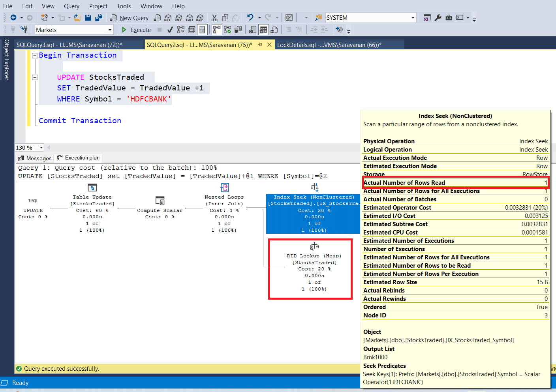
Task: Click the Save file icon
Action: [88, 18]
